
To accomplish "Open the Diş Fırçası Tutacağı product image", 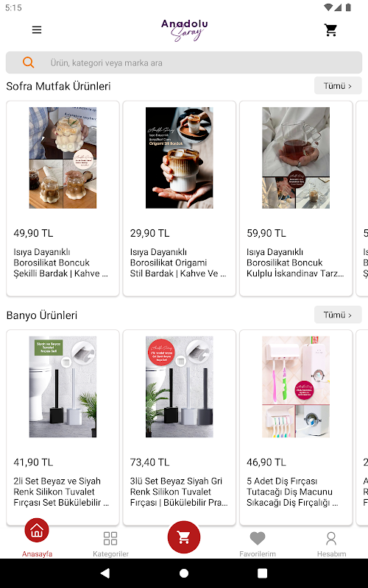I will (296, 387).
